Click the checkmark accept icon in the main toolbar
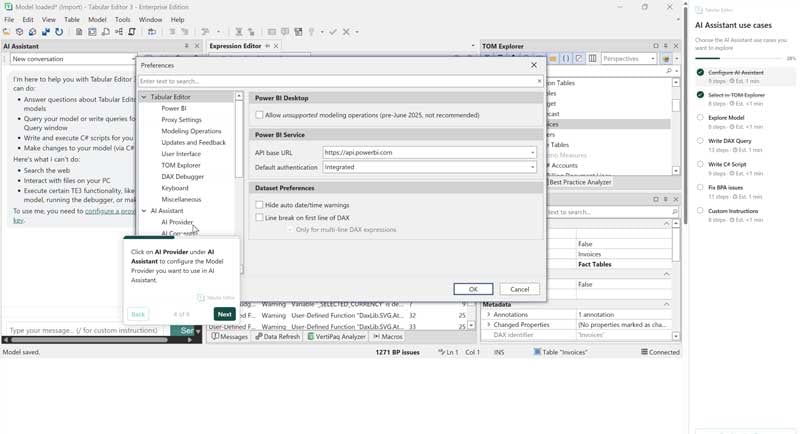This screenshot has height=434, width=800. [333, 32]
